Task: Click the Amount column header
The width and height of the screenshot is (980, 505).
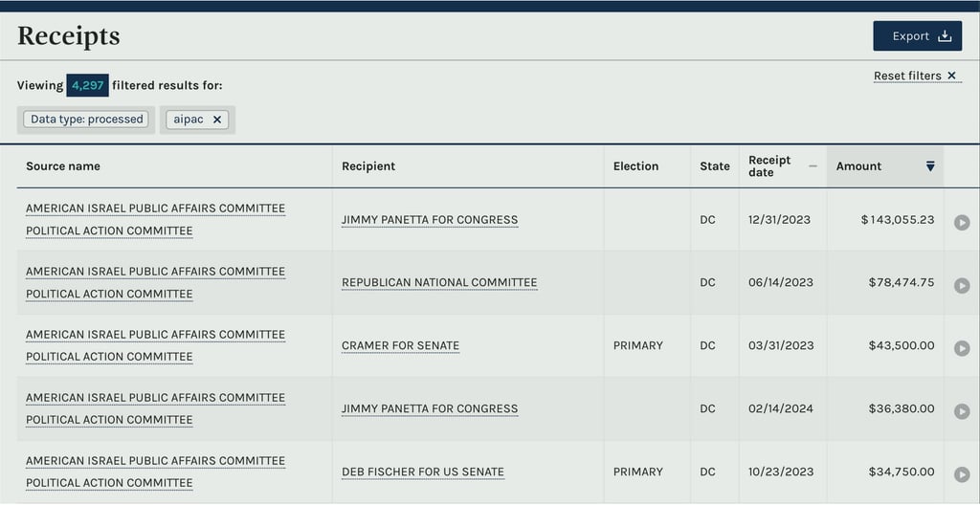Action: [x=858, y=166]
